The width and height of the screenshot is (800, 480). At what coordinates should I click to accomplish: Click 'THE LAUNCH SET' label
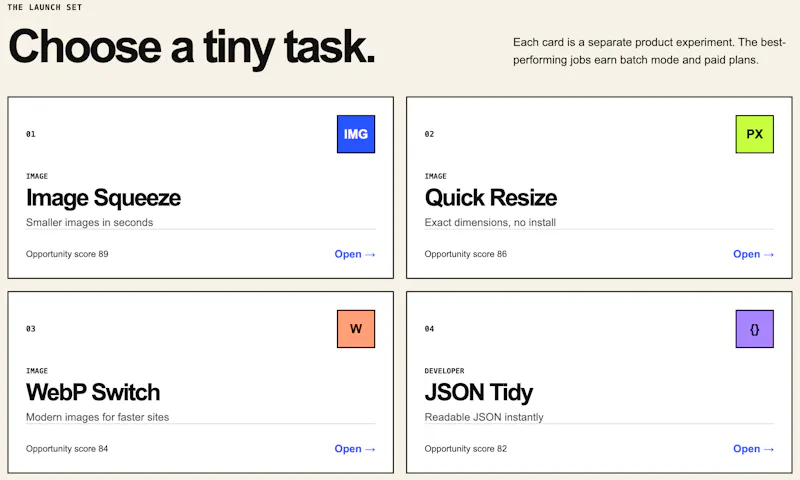click(44, 7)
